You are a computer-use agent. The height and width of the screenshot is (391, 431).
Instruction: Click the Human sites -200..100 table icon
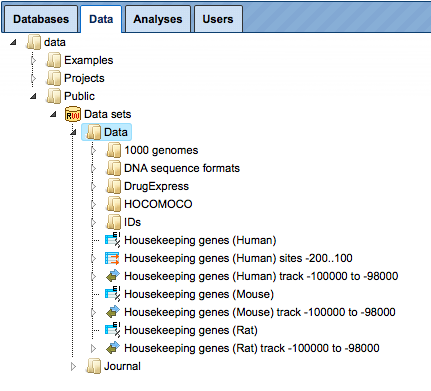(112, 258)
